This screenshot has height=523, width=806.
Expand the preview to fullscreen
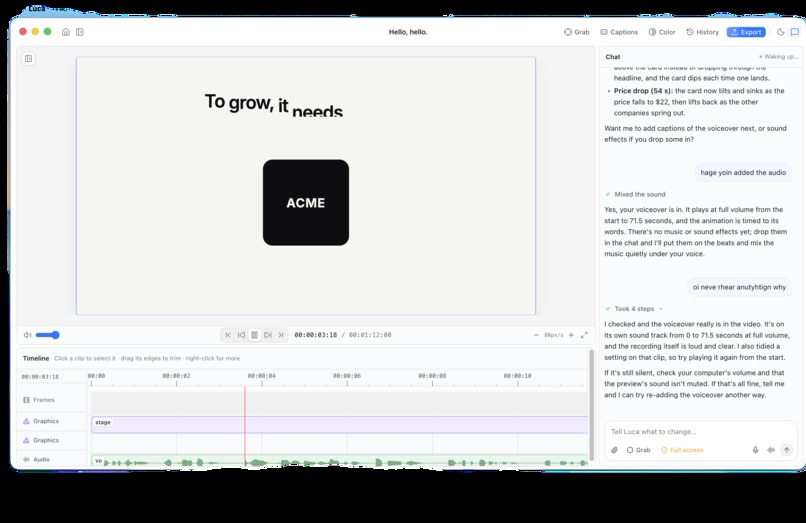coord(584,335)
